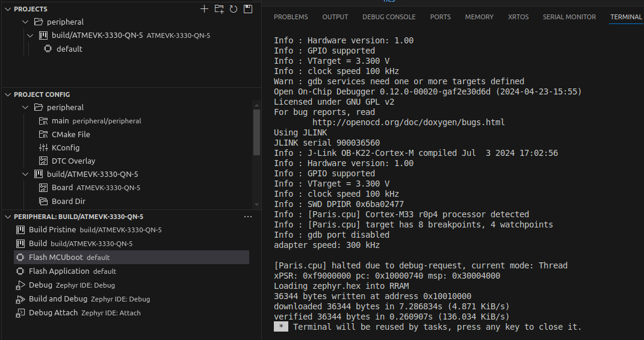Viewport: 644px width, 340px height.
Task: Click 'Info : SWD DPIDR 0x6ba02477' line
Action: pos(339,204)
